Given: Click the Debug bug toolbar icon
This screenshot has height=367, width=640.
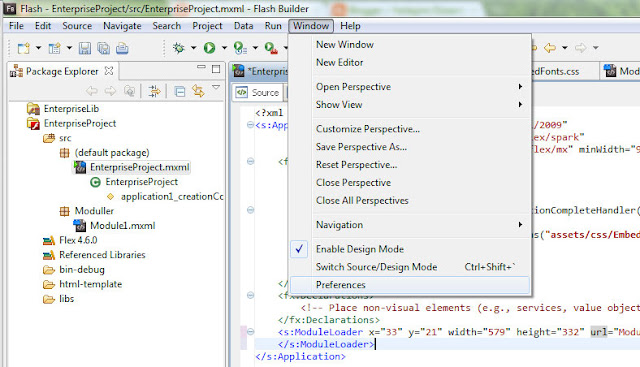Looking at the screenshot, I should click(x=178, y=48).
